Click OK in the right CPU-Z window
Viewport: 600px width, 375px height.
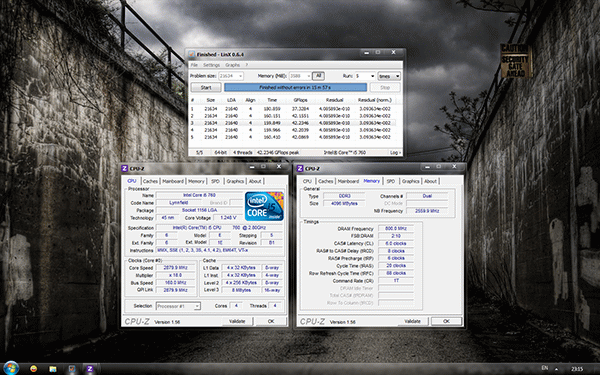[x=446, y=321]
